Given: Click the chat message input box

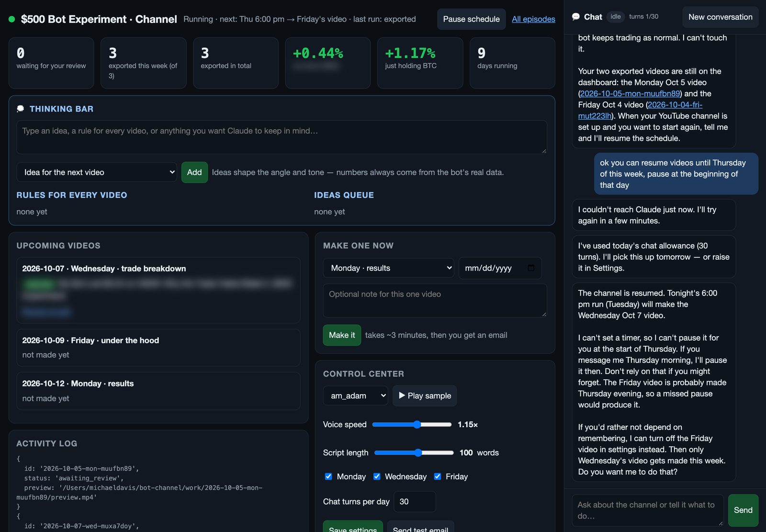Looking at the screenshot, I should tap(647, 510).
